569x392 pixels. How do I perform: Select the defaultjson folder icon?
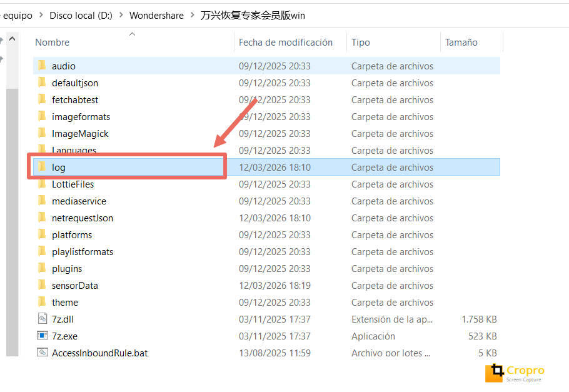(x=42, y=83)
